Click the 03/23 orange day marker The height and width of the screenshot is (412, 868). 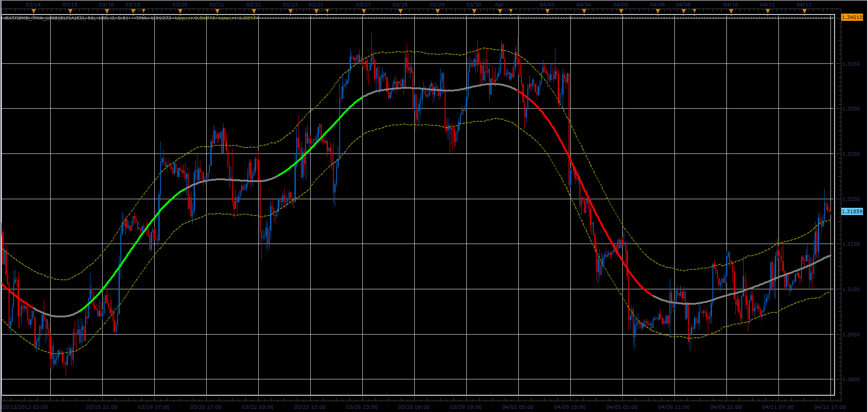point(290,10)
